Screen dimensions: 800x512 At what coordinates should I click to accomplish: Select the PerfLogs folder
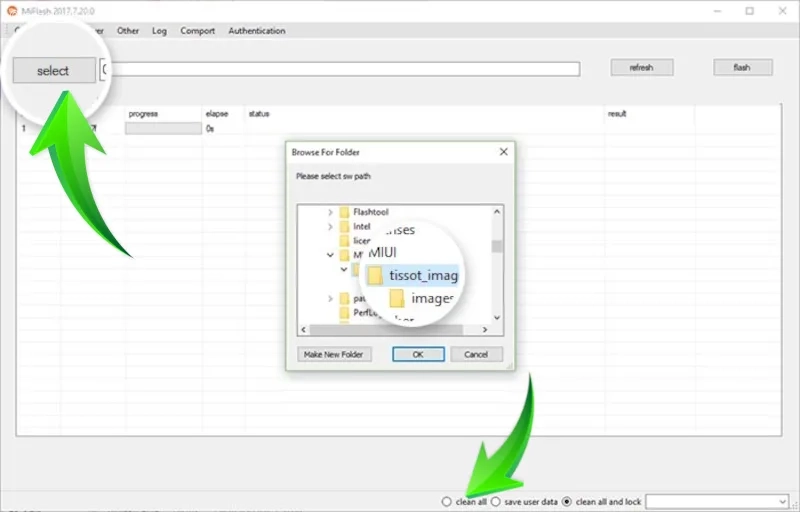(x=366, y=313)
